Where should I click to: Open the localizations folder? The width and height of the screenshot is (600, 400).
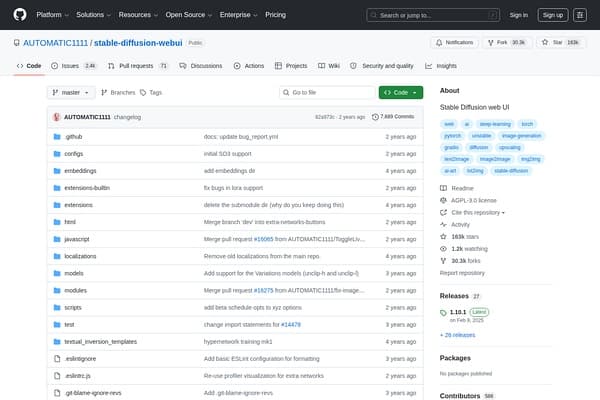point(80,256)
